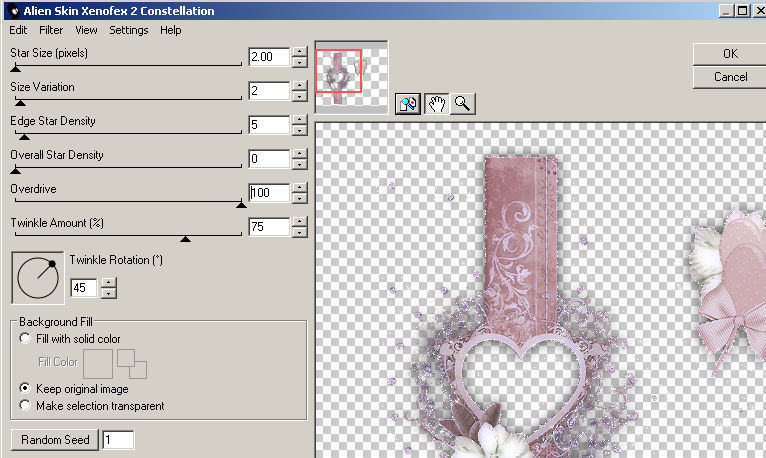Screen dimensions: 766x458
Task: Decrease Overall Star Density with down arrow
Action: point(299,164)
